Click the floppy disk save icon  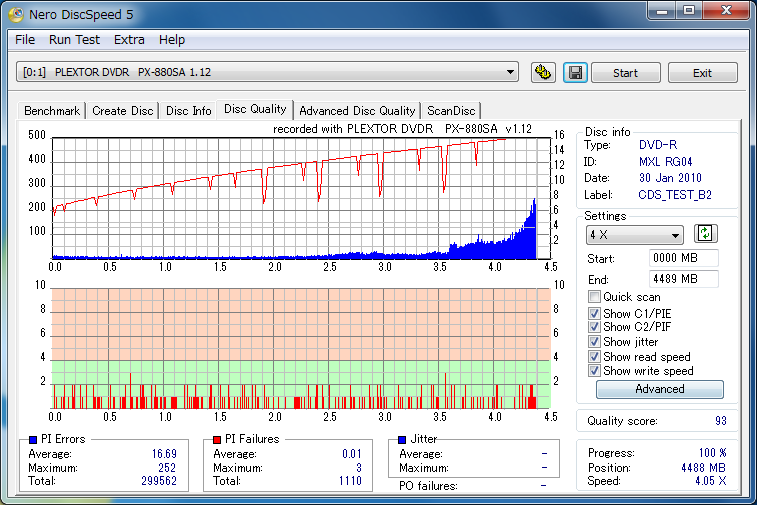click(574, 73)
